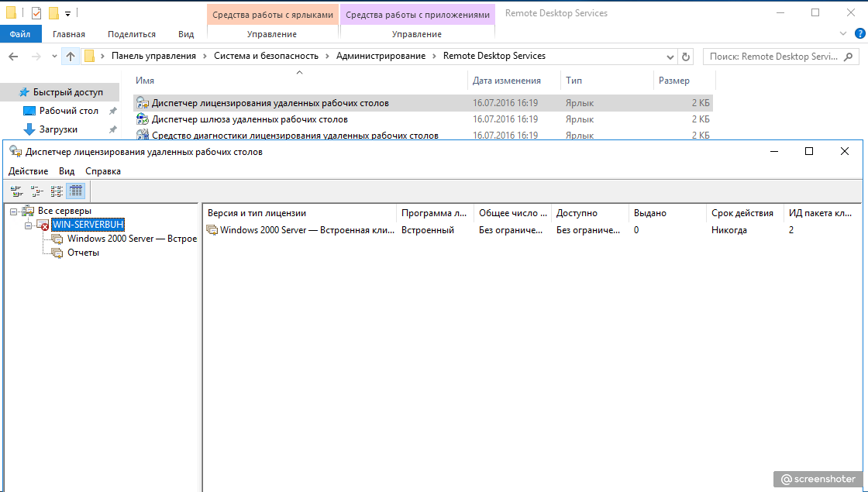The width and height of the screenshot is (868, 492).
Task: Go back in Explorer navigation
Action: click(x=14, y=56)
